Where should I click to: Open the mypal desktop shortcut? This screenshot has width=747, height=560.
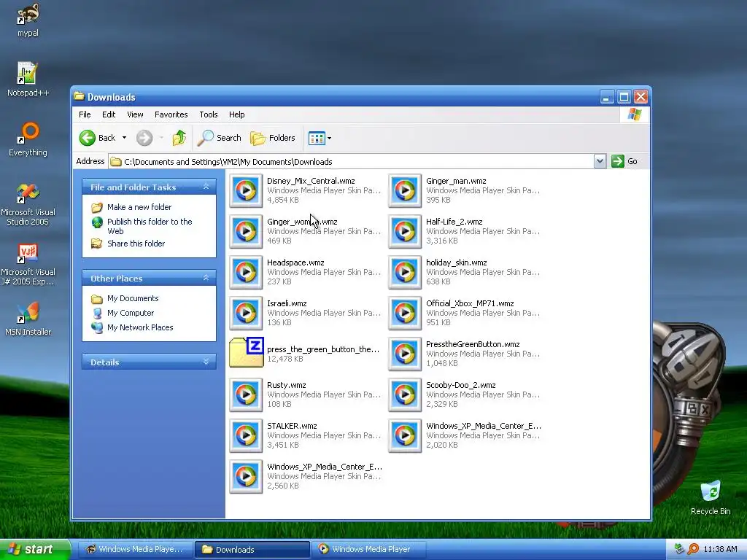[28, 20]
